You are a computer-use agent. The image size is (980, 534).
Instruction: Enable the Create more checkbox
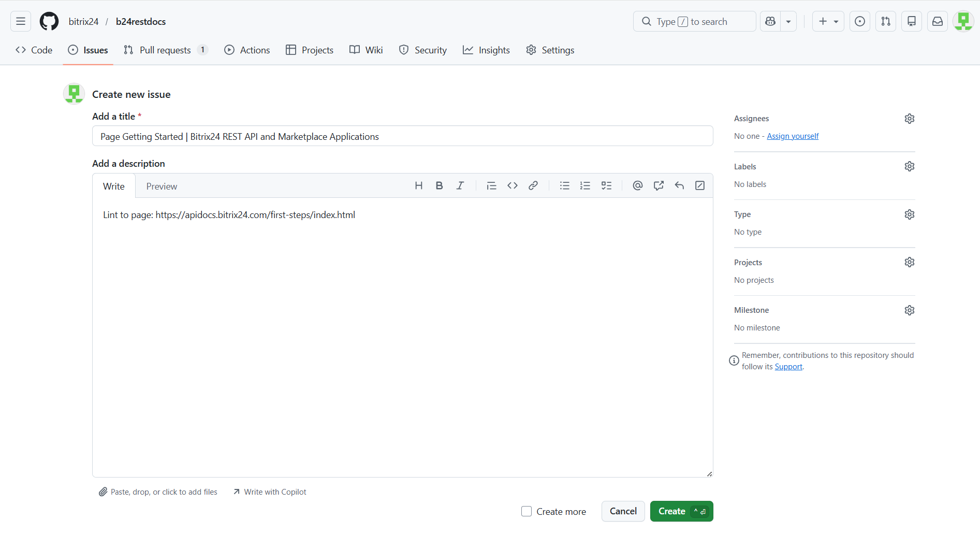(x=526, y=511)
